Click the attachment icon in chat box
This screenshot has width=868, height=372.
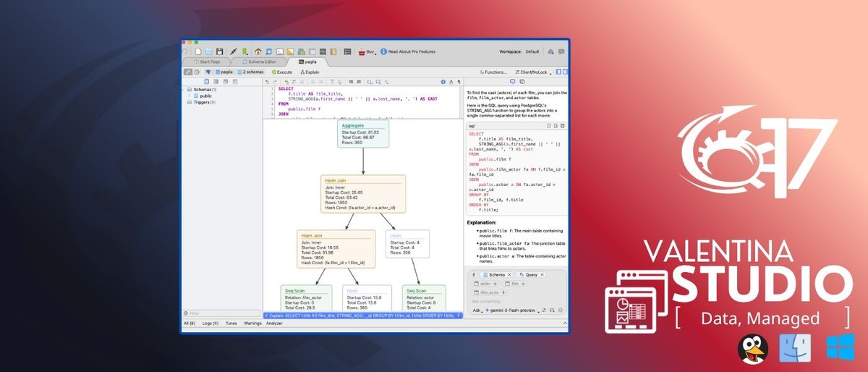[x=473, y=275]
